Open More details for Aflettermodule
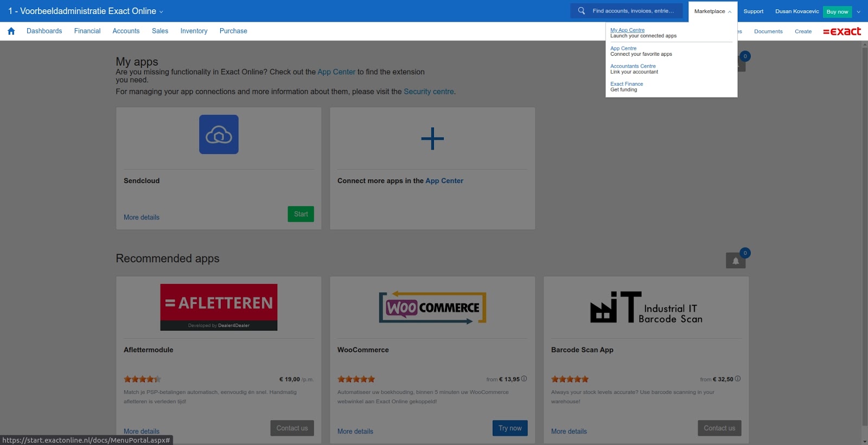868x445 pixels. tap(142, 431)
